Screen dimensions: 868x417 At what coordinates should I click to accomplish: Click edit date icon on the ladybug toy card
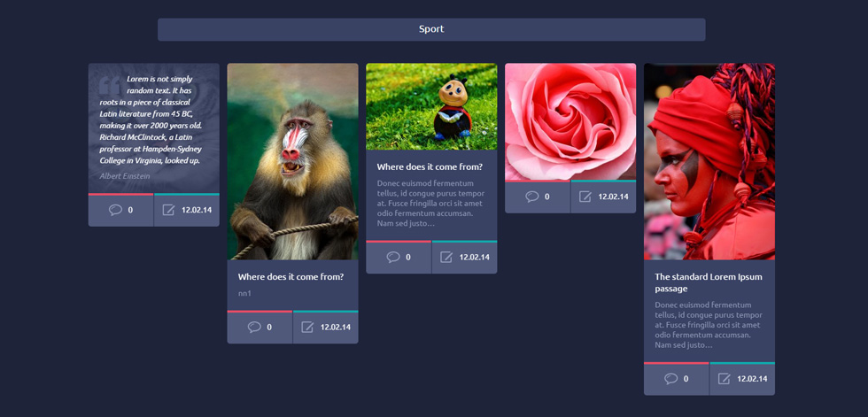tap(446, 257)
